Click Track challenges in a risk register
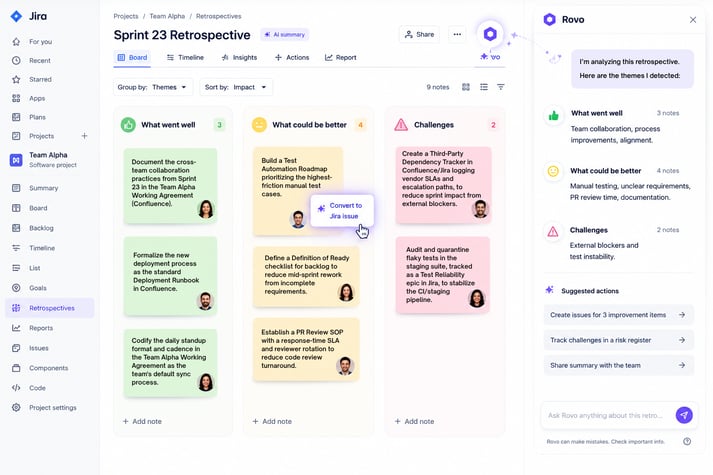Screen dimensions: 713x475 click(x=618, y=340)
